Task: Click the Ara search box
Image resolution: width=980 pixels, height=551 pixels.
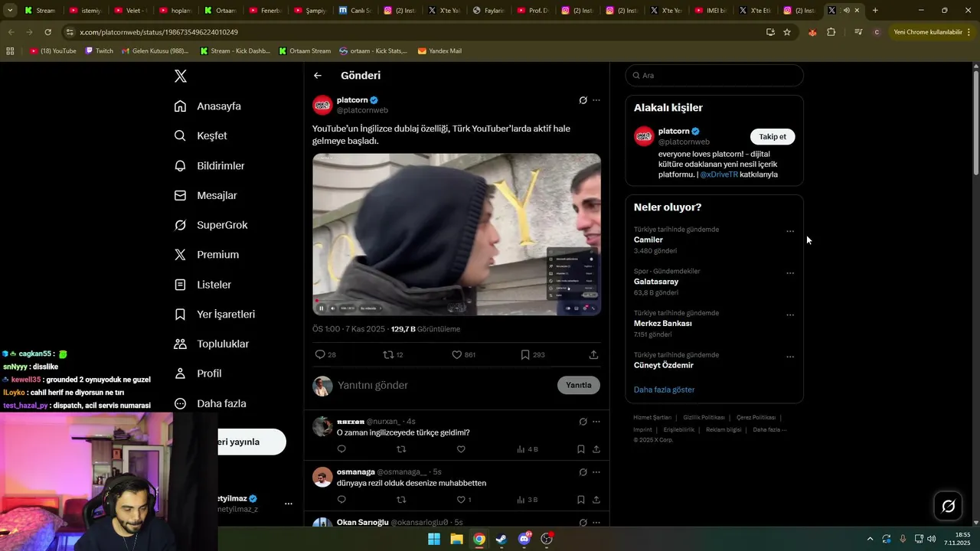Action: pos(714,76)
